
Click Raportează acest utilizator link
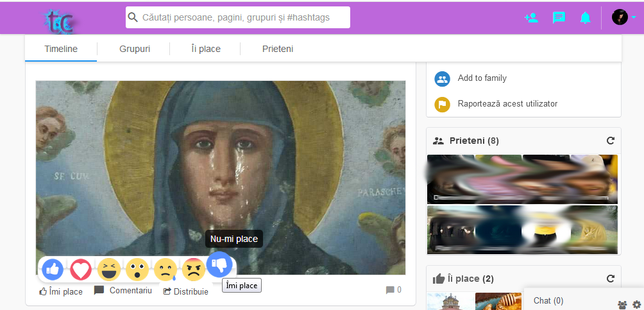click(x=507, y=103)
